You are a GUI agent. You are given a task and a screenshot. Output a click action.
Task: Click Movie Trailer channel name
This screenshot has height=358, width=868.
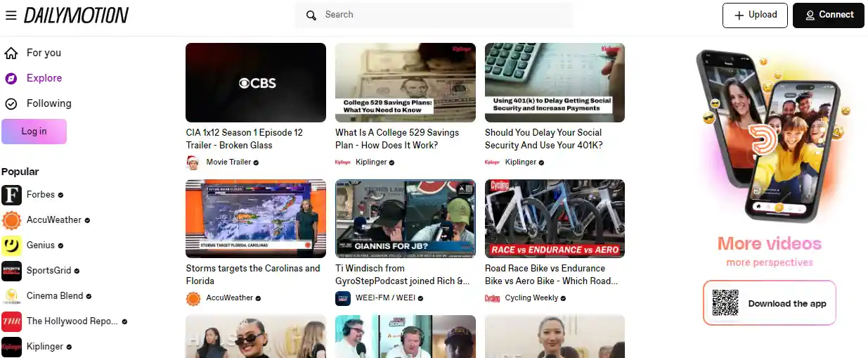click(228, 162)
